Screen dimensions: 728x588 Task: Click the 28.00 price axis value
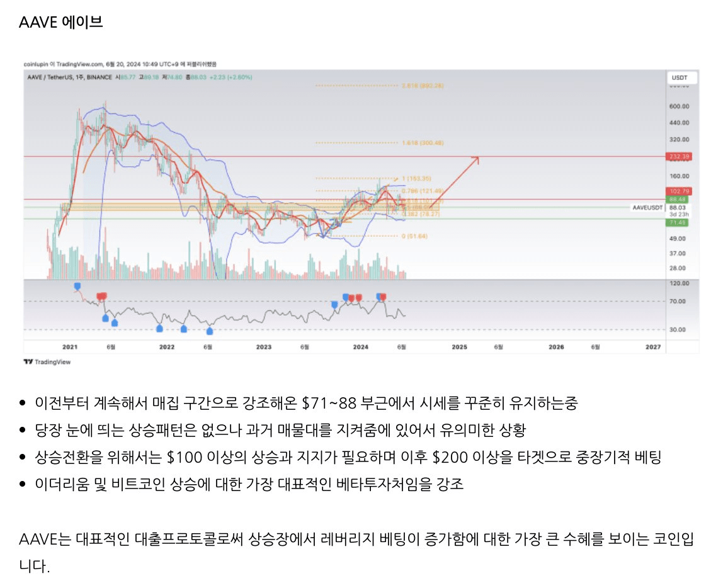[x=677, y=268]
